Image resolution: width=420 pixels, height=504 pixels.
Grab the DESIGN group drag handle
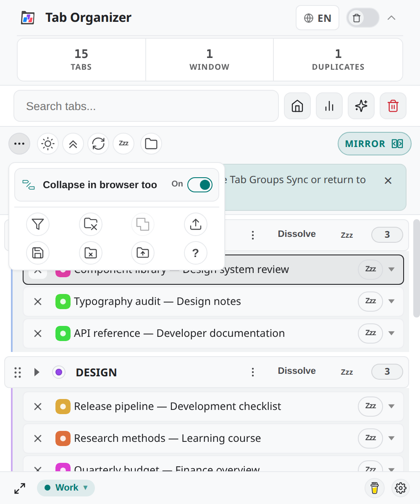[x=18, y=372]
